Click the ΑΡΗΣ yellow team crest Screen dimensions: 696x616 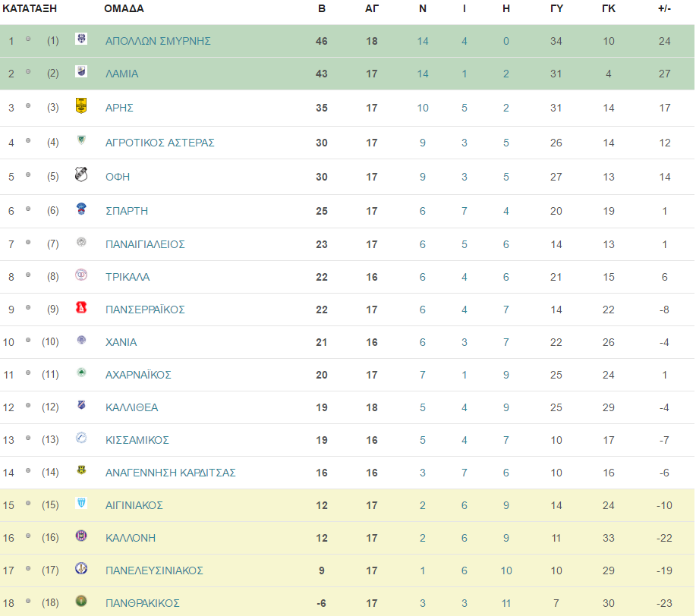81,105
